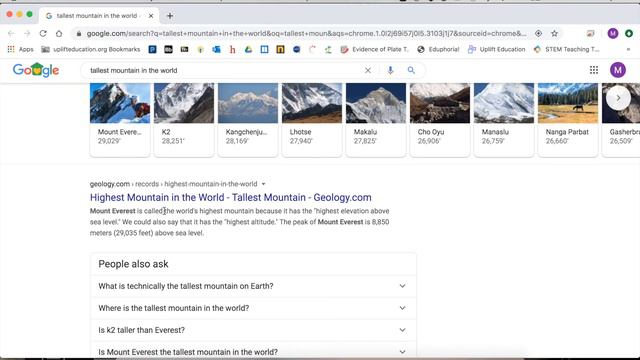Open the Google account avatar M
Screen dimensions: 640x360
pos(618,70)
